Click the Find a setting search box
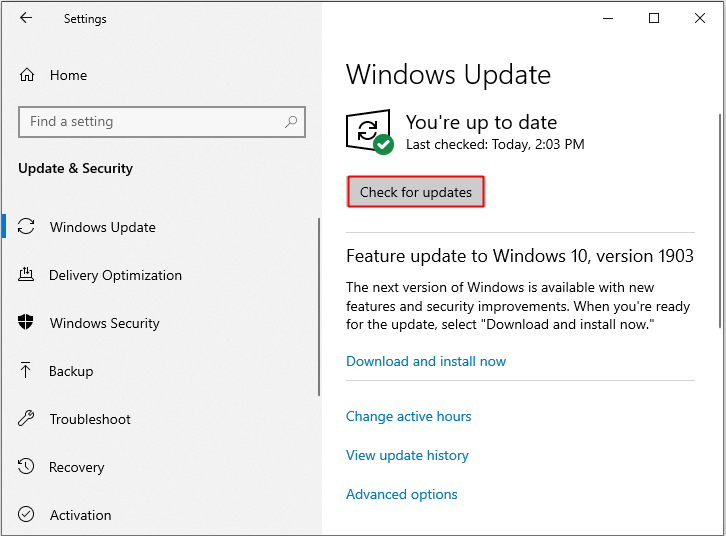726x536 pixels. pos(150,122)
